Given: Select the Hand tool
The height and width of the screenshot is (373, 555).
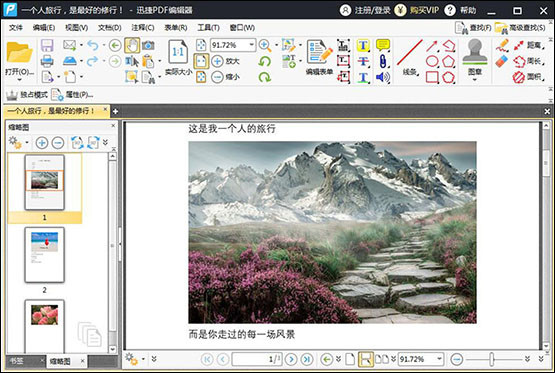Looking at the screenshot, I should coord(132,45).
